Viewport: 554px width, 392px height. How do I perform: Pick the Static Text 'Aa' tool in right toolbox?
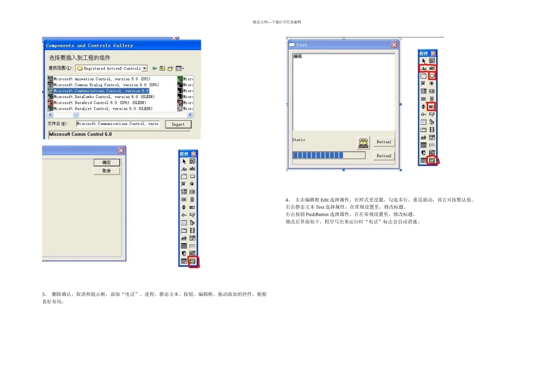click(x=423, y=68)
